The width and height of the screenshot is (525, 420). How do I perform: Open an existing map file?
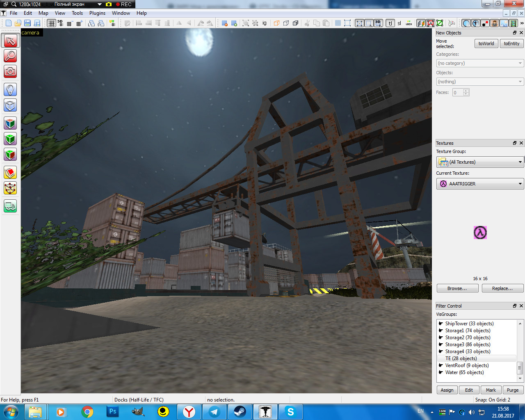(x=18, y=23)
